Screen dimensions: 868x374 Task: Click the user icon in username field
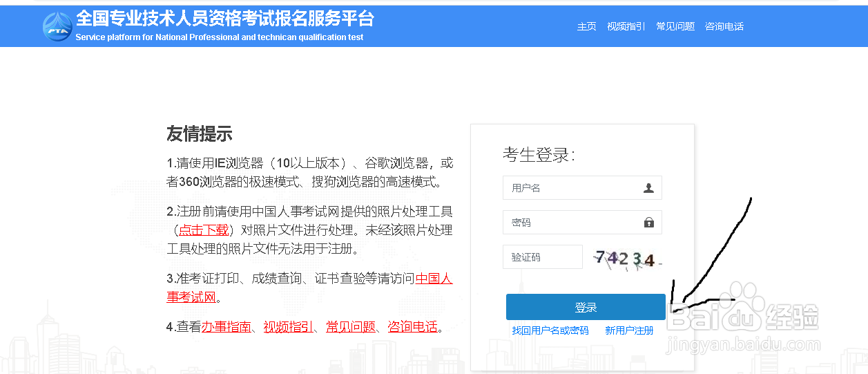tap(648, 188)
